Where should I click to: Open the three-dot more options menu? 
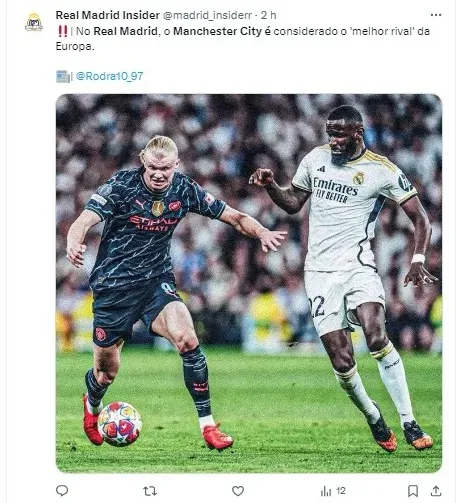click(x=436, y=15)
